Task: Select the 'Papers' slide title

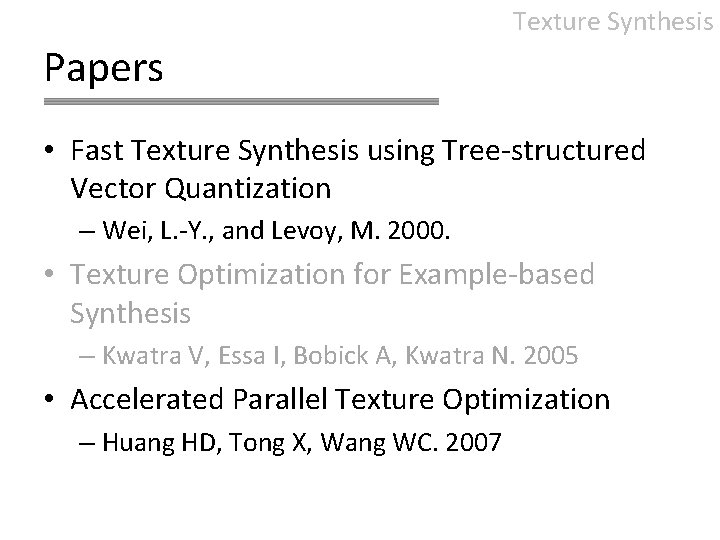Action: click(103, 68)
